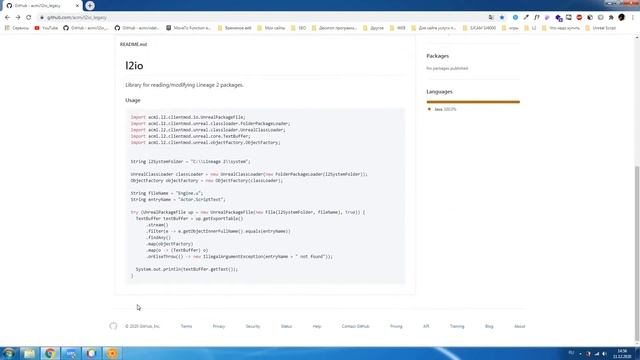Viewport: 640px width, 360px height.
Task: Open the Status footer link
Action: [286, 327]
